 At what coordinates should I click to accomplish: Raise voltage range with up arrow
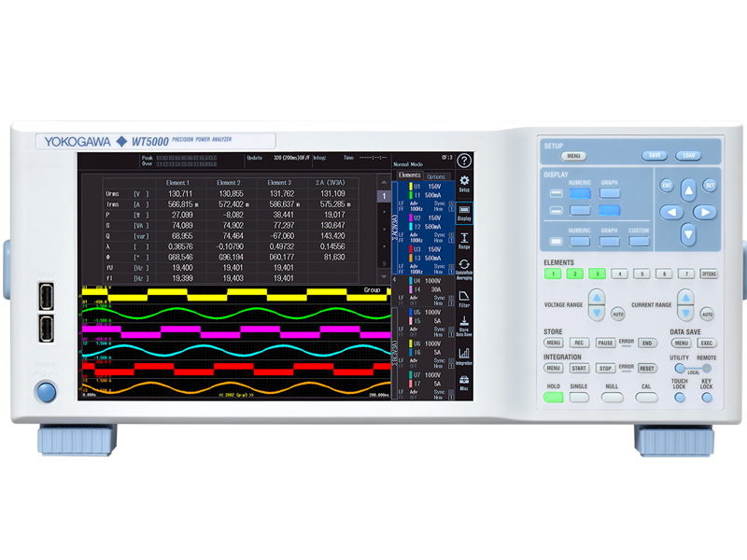click(597, 298)
